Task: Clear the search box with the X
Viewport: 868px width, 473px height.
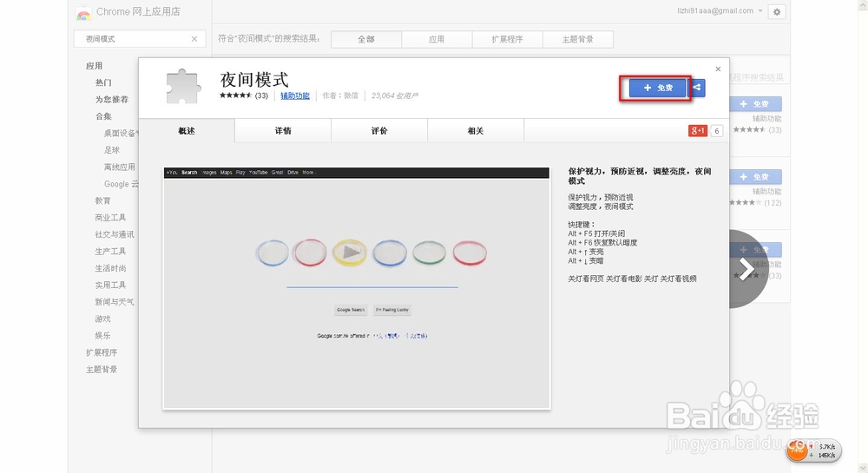Action: (194, 39)
